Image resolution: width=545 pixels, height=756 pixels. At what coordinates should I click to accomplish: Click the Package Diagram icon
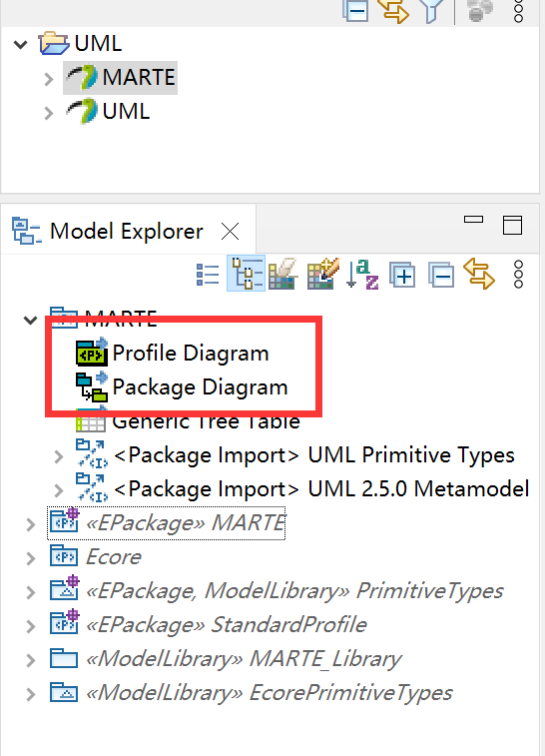pos(92,386)
